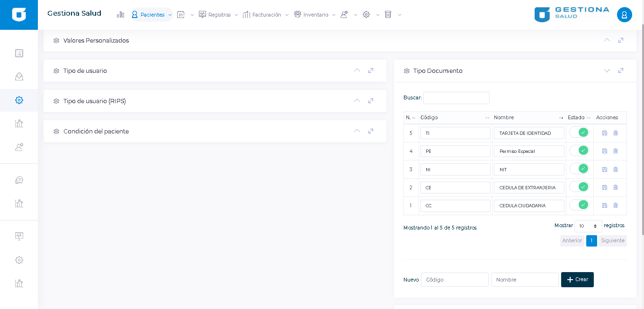Open the Facturación menu

point(266,15)
